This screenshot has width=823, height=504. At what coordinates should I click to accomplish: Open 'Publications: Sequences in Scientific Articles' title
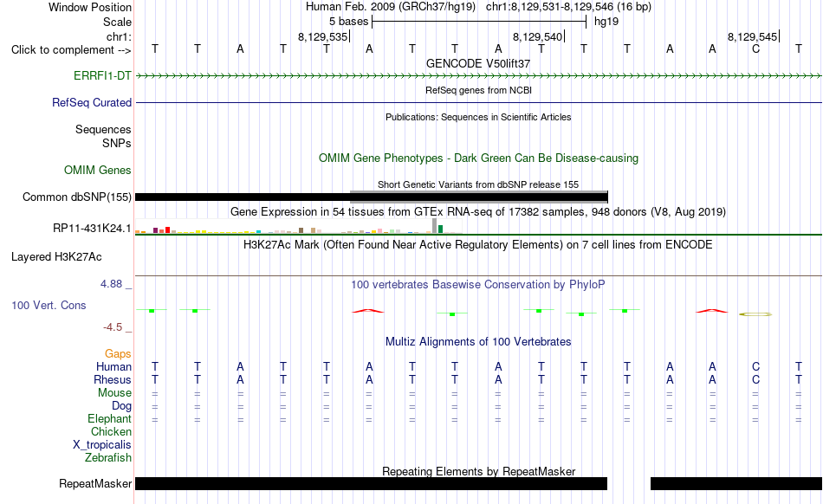pos(478,117)
